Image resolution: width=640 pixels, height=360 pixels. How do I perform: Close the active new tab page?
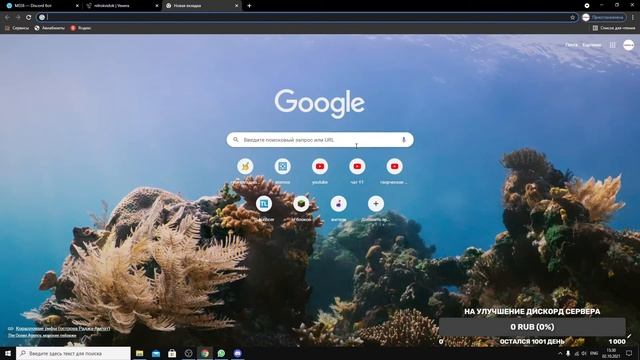tap(236, 6)
